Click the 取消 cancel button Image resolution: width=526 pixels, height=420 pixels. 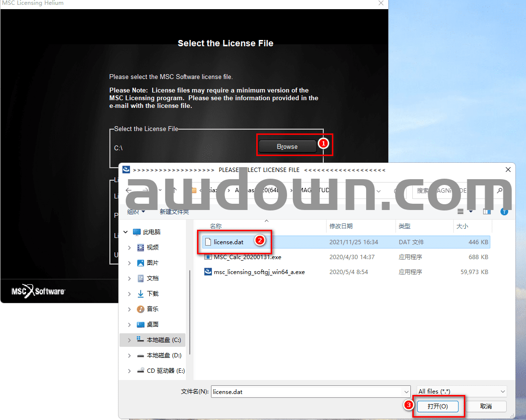[486, 406]
